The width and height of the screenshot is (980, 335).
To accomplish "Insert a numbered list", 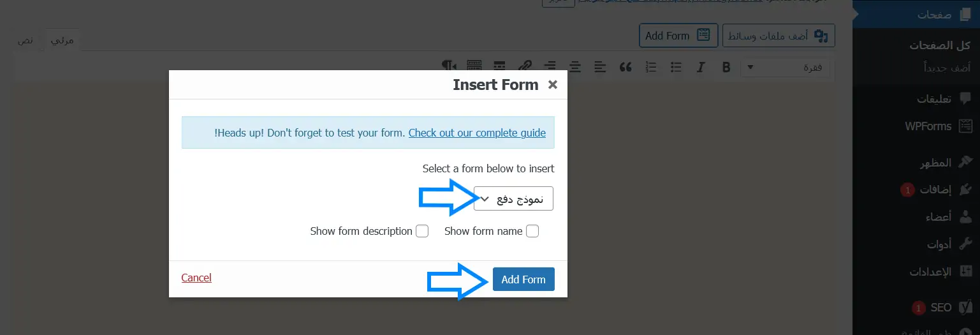I will coord(651,66).
